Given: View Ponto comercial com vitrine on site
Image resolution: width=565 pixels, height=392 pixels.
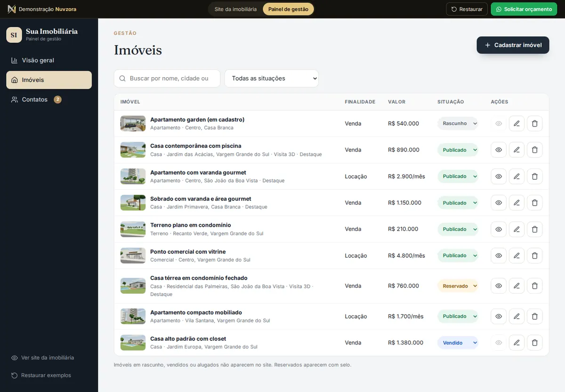Looking at the screenshot, I should 499,256.
